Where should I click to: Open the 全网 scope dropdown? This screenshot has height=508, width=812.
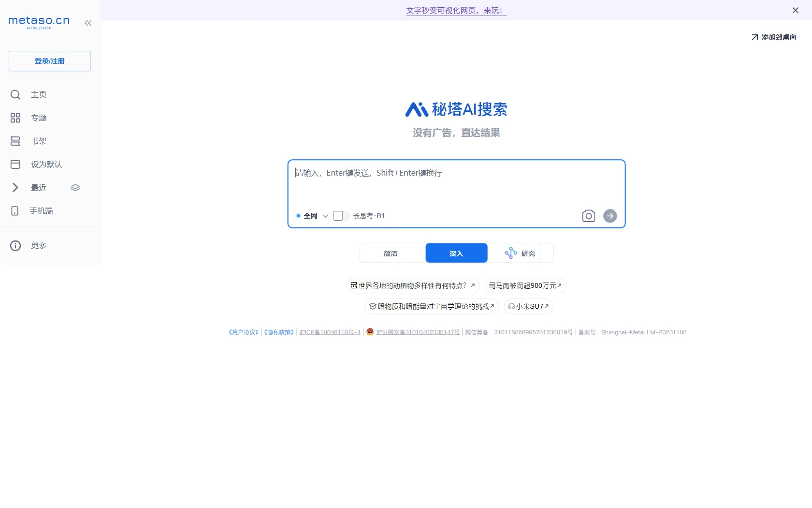click(312, 216)
